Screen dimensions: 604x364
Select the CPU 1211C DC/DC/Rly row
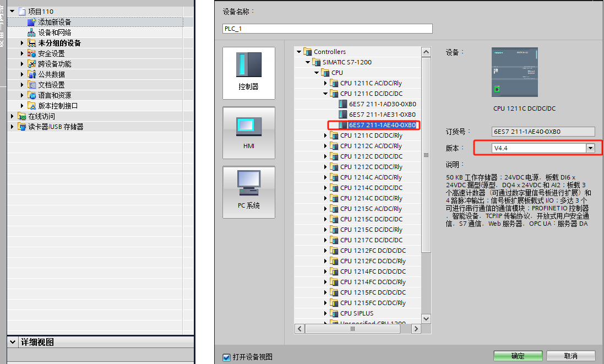[x=371, y=135]
